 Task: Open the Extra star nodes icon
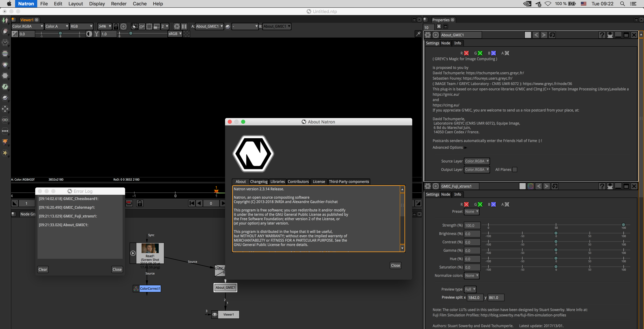5,153
